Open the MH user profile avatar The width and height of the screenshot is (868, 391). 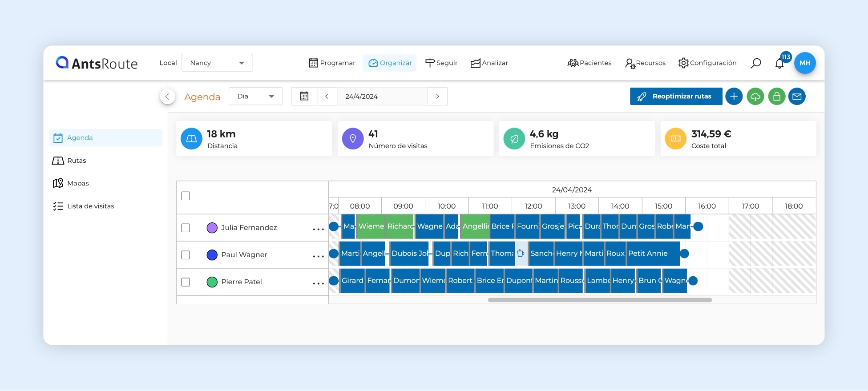pos(804,63)
